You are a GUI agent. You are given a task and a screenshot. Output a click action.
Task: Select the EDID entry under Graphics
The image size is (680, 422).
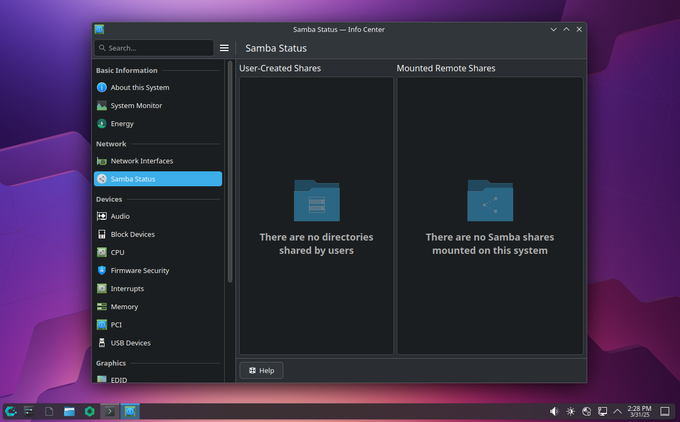(158, 379)
